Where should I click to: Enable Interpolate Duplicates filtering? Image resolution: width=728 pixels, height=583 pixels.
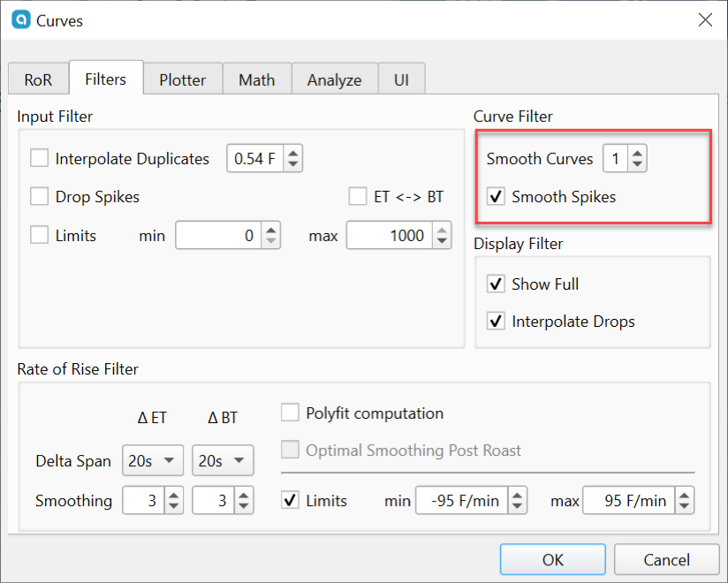(37, 158)
